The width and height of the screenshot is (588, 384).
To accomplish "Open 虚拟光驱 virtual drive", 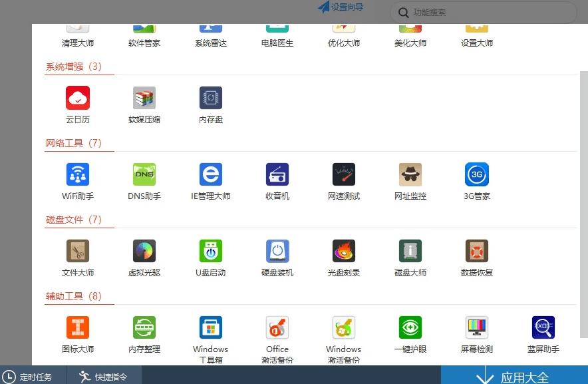I will click(144, 258).
